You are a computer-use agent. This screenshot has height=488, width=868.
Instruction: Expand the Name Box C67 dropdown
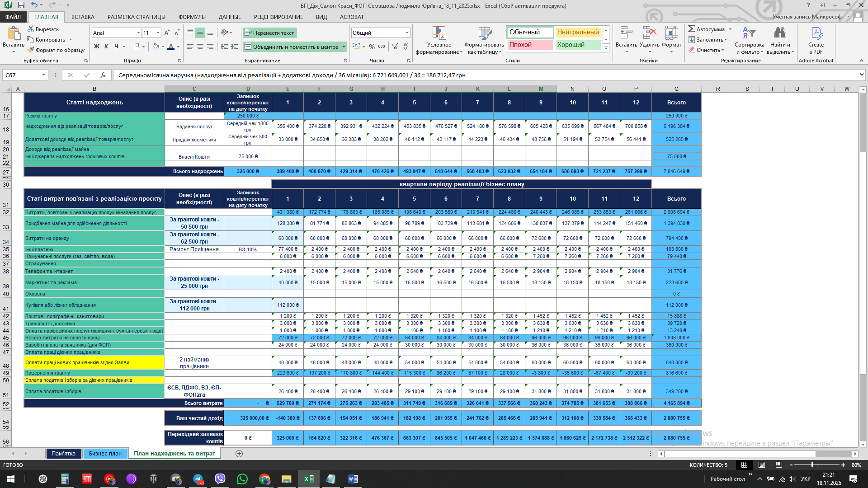point(43,75)
